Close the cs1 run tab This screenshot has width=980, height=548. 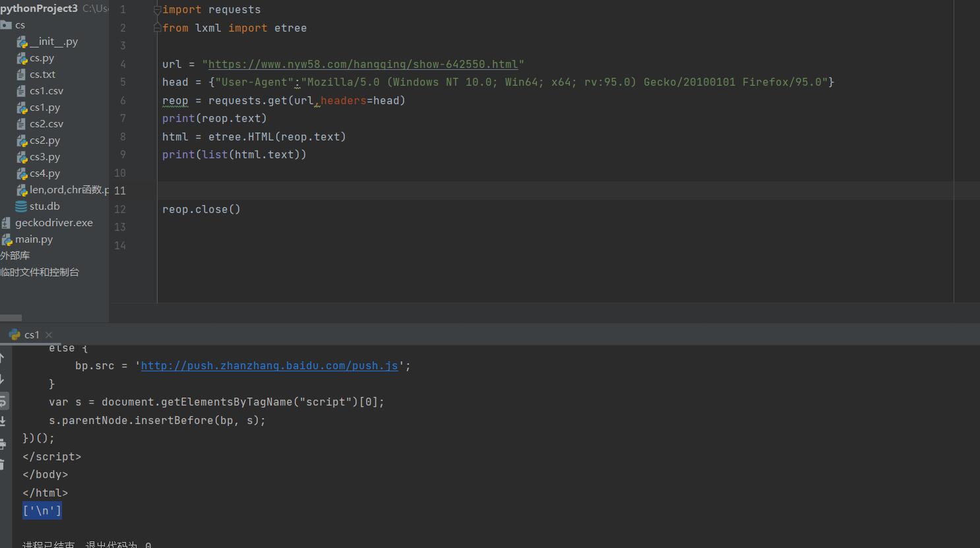[49, 335]
